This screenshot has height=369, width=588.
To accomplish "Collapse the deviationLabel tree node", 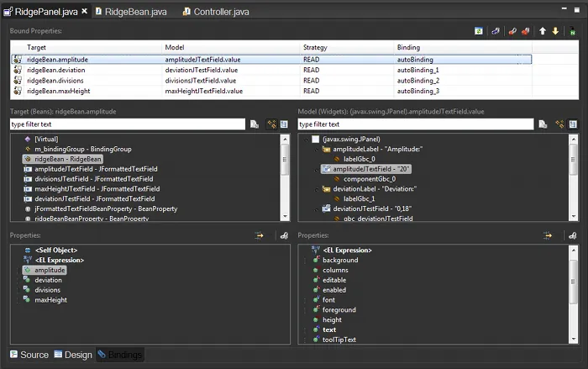I will click(x=317, y=189).
